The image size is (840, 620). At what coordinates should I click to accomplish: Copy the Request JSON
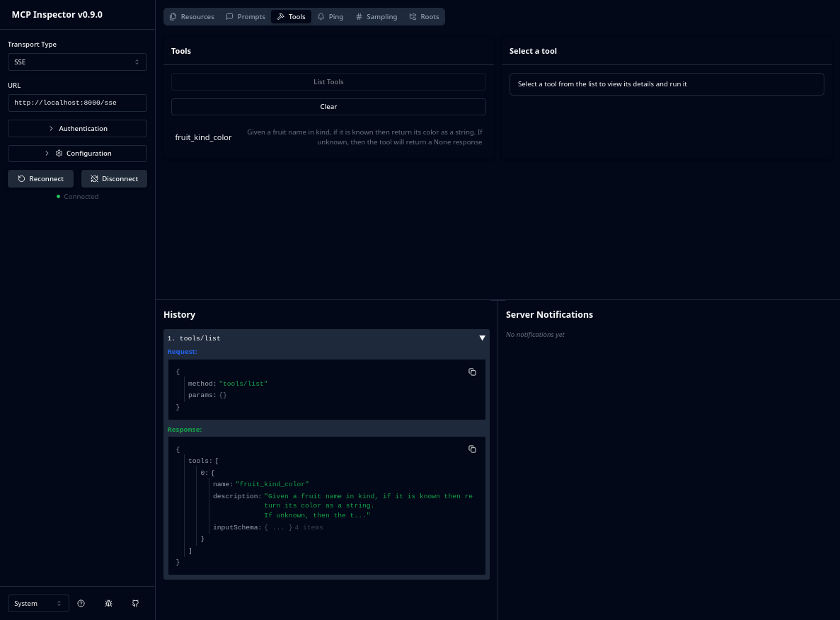(472, 372)
